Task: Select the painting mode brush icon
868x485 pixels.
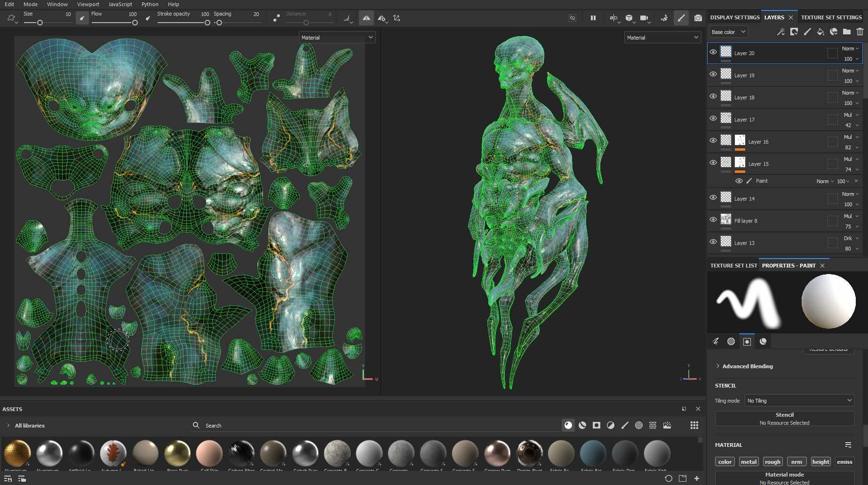Action: [x=681, y=18]
